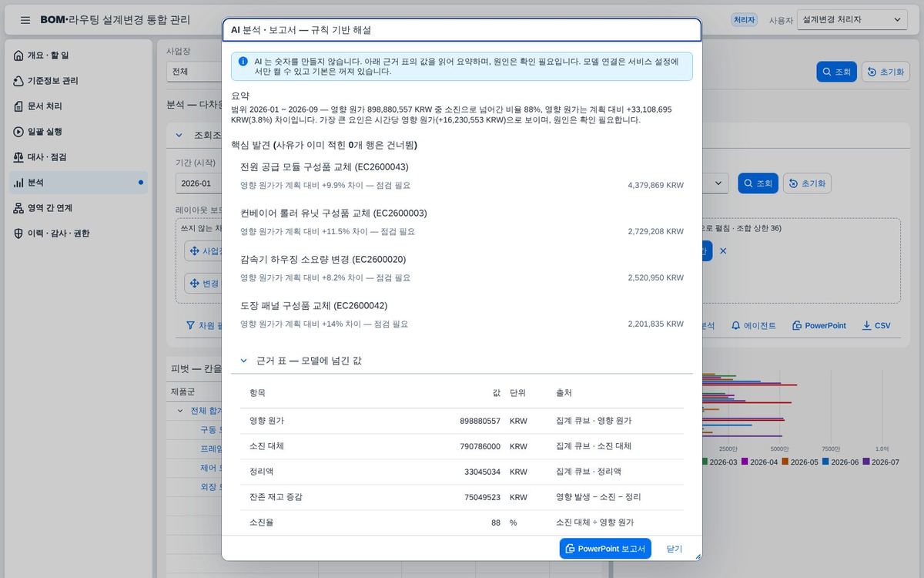
Task: Click the 요약 heading in dialog
Action: [x=240, y=96]
